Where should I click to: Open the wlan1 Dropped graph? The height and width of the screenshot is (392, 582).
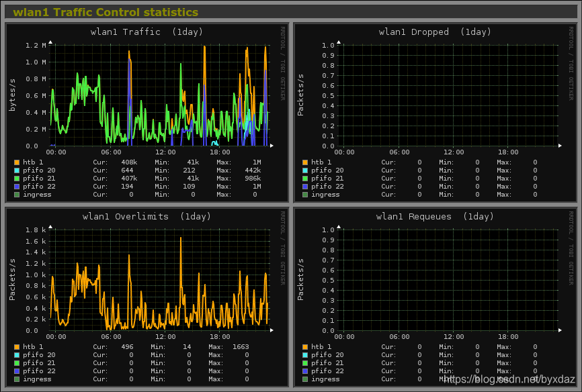pos(435,112)
